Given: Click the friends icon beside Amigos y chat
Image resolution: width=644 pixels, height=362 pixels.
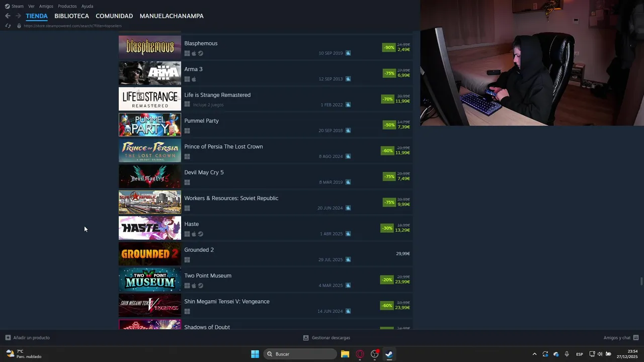Looking at the screenshot, I should [636, 338].
